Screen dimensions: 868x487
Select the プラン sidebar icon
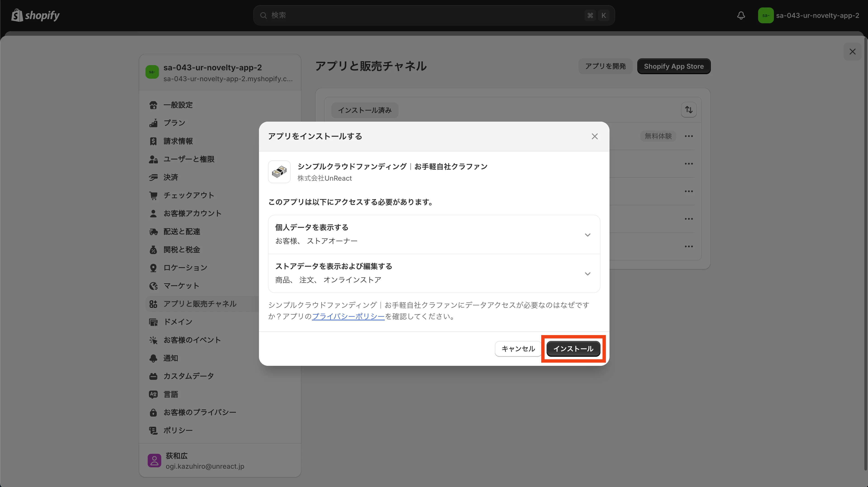(x=153, y=123)
